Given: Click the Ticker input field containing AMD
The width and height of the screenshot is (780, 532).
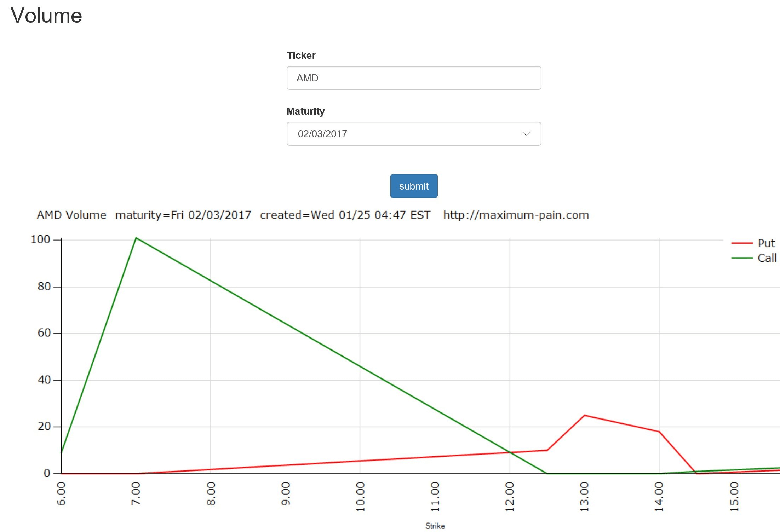Looking at the screenshot, I should (x=413, y=78).
